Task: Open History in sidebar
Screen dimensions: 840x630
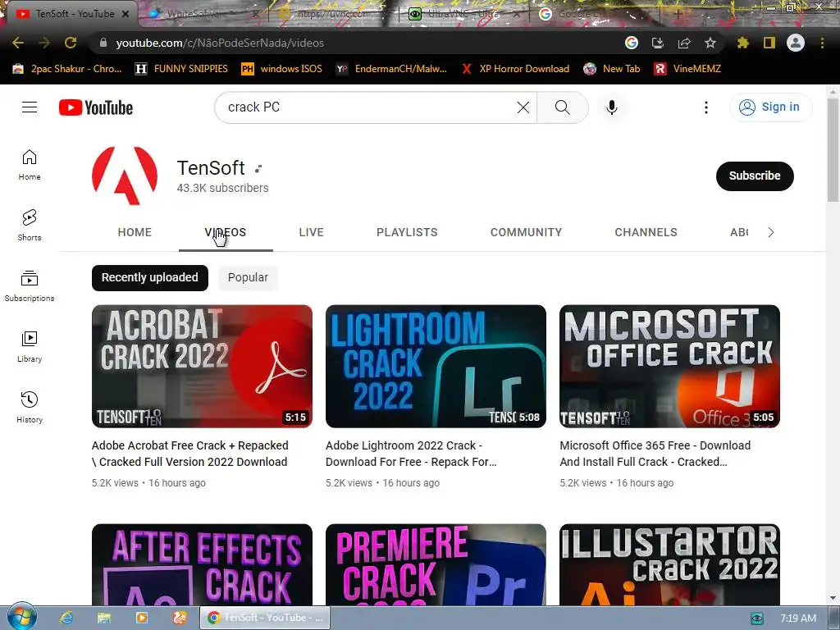Action: 30,407
